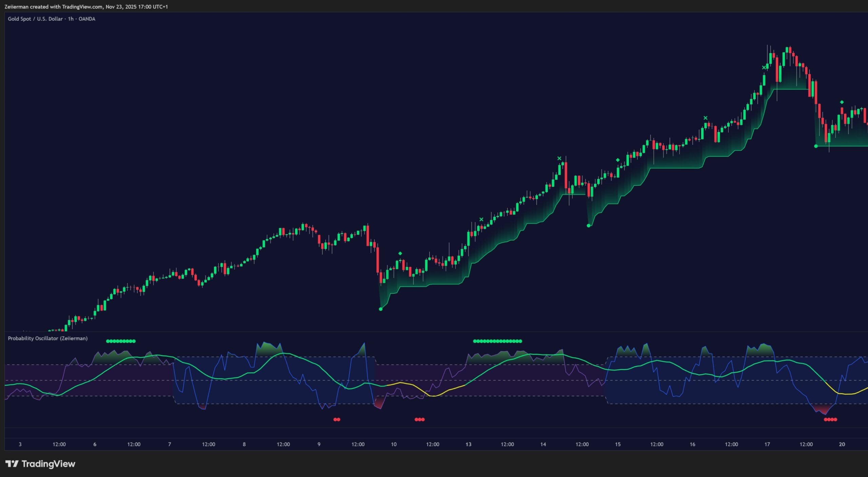Click the green diamond marker just after day 10

tap(400, 253)
